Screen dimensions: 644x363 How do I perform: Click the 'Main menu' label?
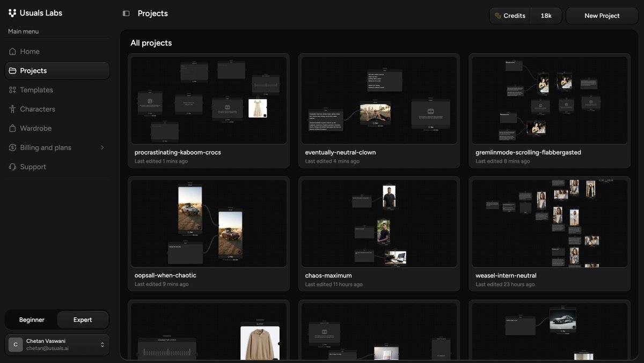(23, 32)
